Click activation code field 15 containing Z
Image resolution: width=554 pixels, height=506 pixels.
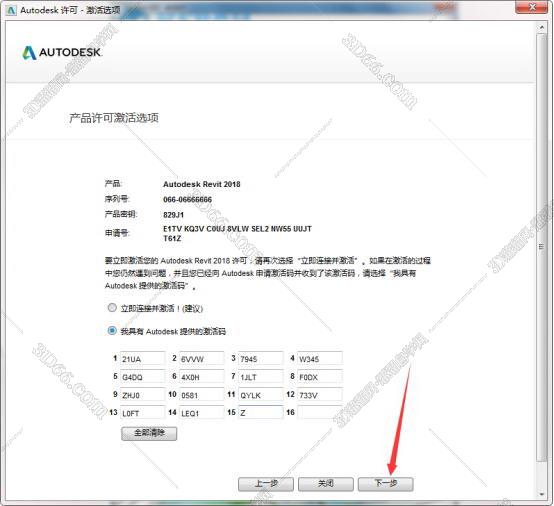pos(260,413)
